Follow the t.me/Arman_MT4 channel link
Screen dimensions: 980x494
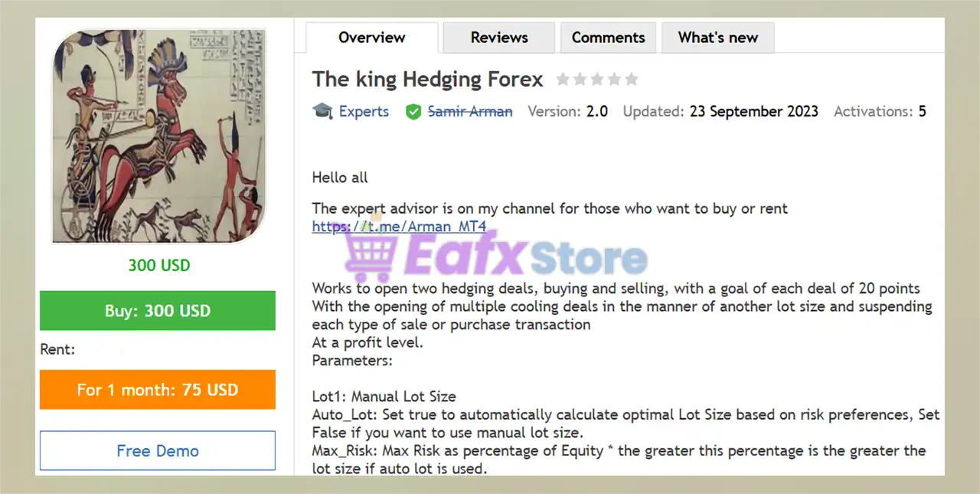click(399, 227)
